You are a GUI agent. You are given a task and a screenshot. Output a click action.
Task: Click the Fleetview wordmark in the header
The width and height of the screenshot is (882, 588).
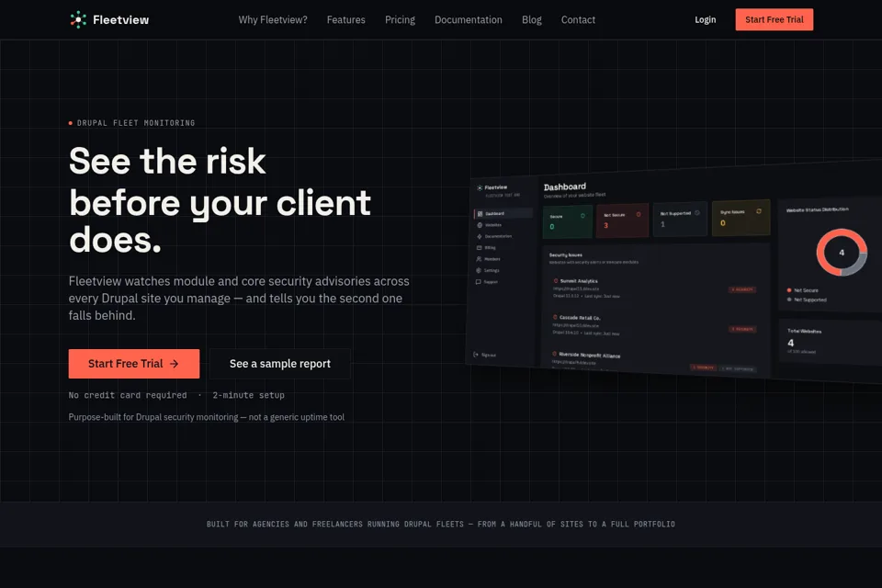pyautogui.click(x=121, y=19)
